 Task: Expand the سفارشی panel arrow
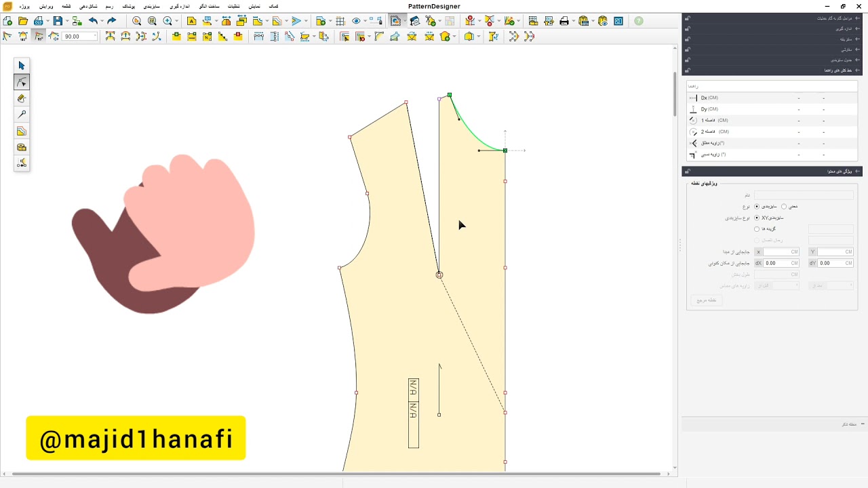tap(858, 49)
